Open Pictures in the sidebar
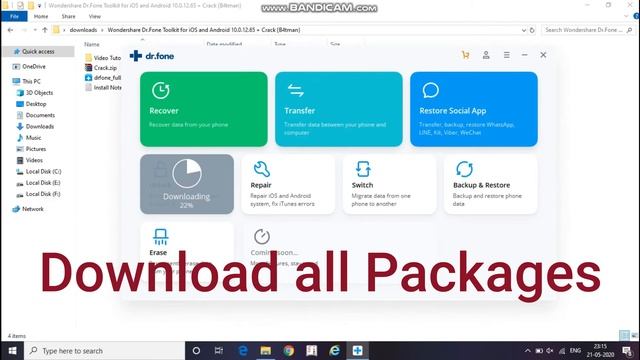This screenshot has width=640, height=360. pos(36,149)
